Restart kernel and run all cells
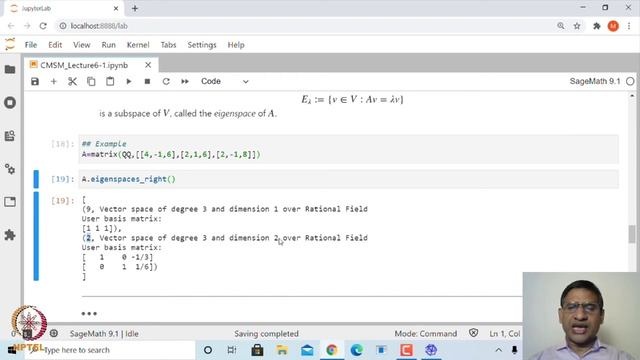Screen dimensions: 640x360 pos(185,82)
